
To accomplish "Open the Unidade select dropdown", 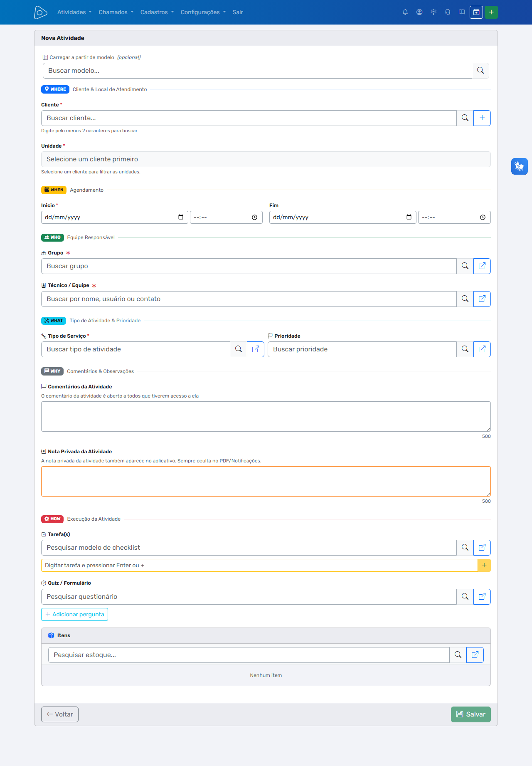I will (x=266, y=159).
